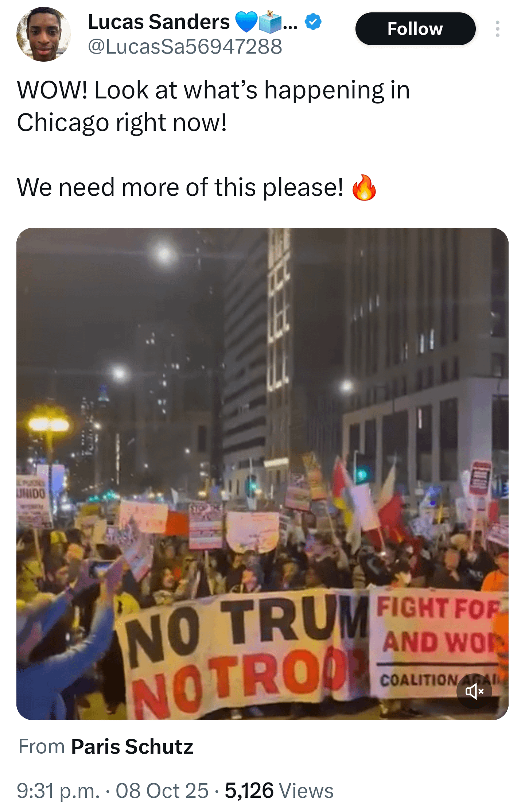The height and width of the screenshot is (812, 525).
Task: Open the three-dot more options menu
Action: [497, 29]
